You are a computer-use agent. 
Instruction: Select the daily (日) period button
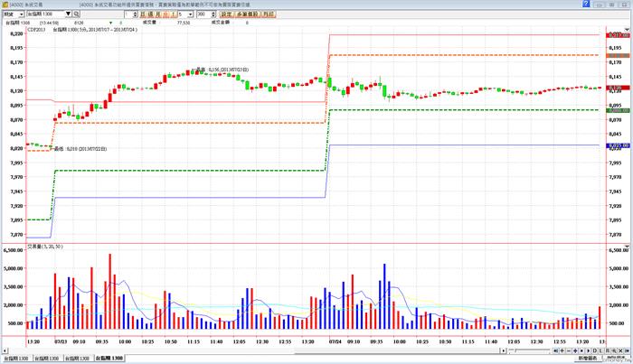[x=143, y=14]
